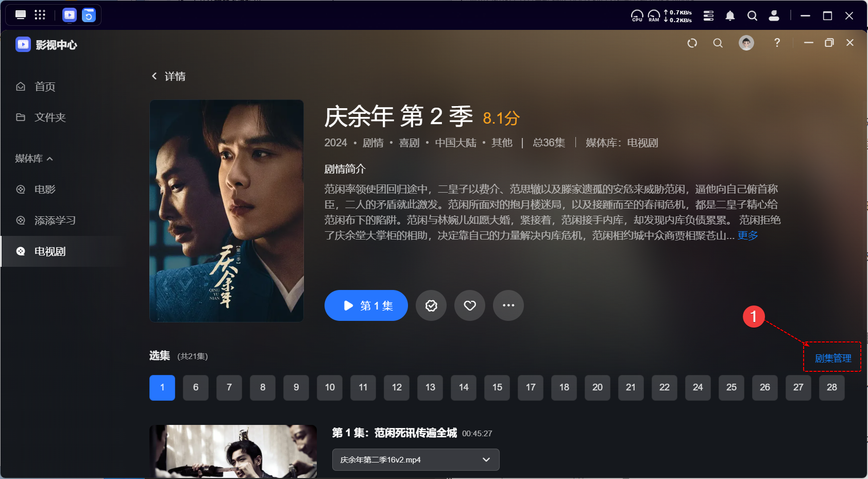Open the help question mark icon
This screenshot has width=868, height=479.
tap(777, 43)
